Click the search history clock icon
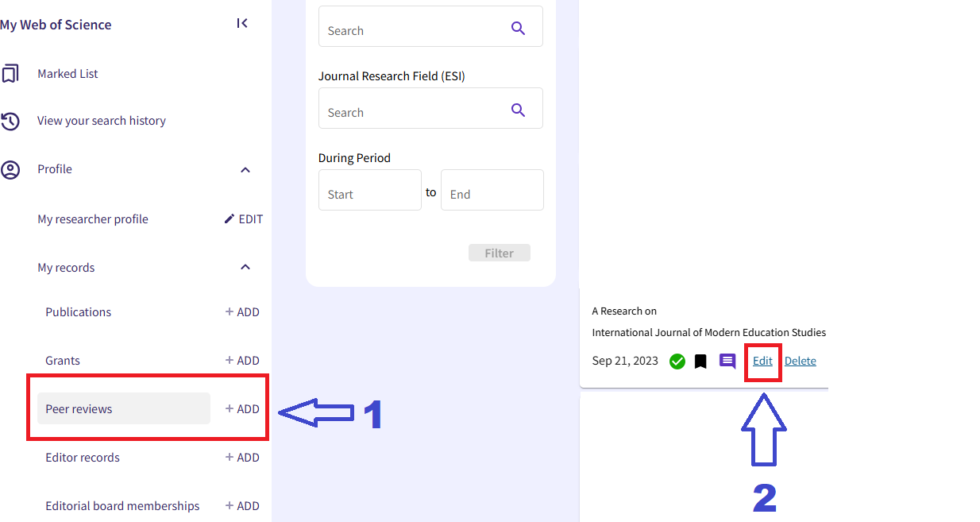980x522 pixels. [10, 121]
